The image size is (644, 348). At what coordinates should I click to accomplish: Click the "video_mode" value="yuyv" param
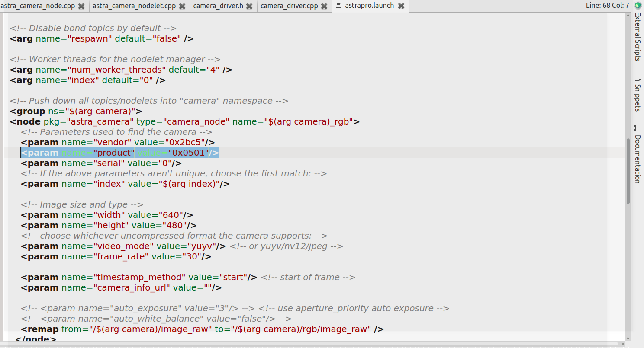coord(123,246)
